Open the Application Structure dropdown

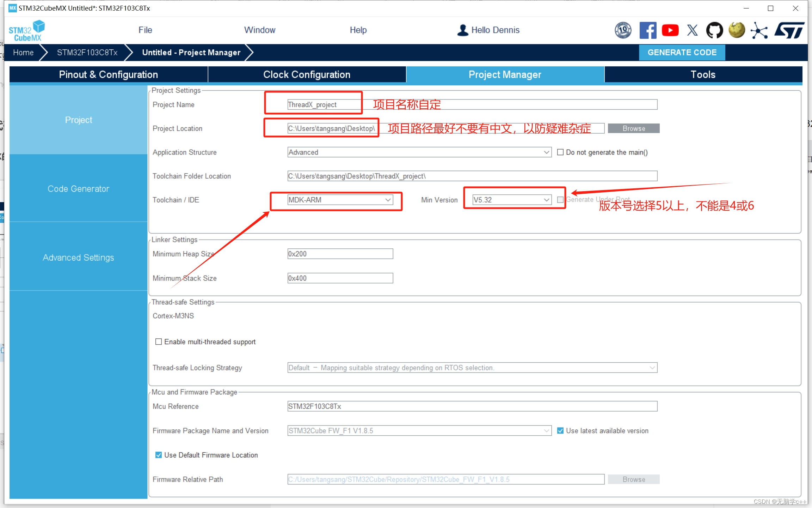click(x=419, y=152)
